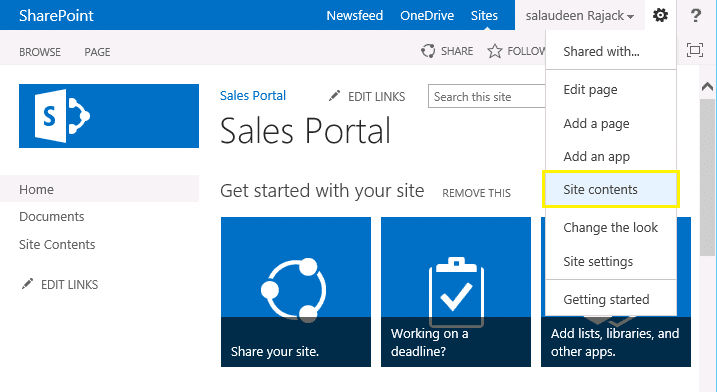Click pencil icon in left navigation EDIT LINKS

click(x=27, y=284)
